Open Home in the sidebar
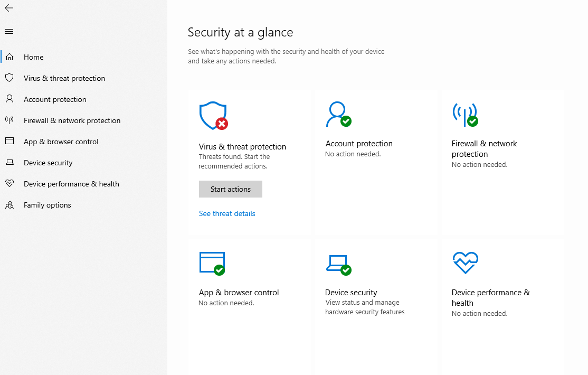This screenshot has width=588, height=375. (34, 57)
